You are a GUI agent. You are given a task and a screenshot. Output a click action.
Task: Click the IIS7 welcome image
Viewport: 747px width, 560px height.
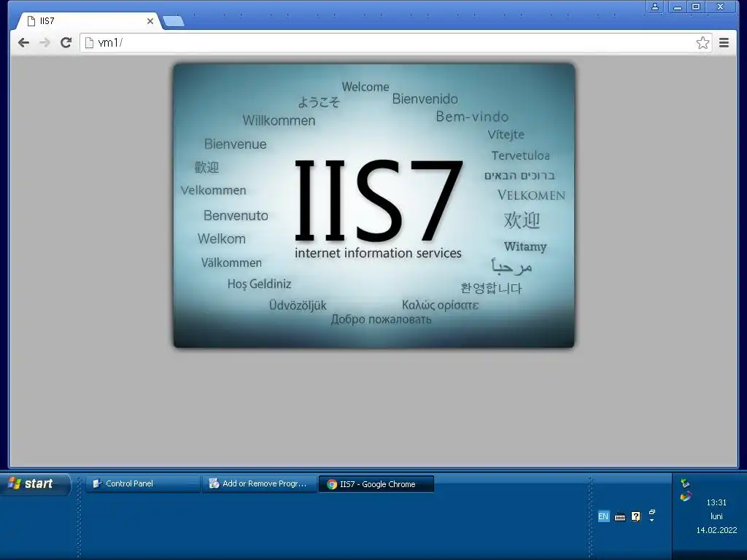coord(374,205)
